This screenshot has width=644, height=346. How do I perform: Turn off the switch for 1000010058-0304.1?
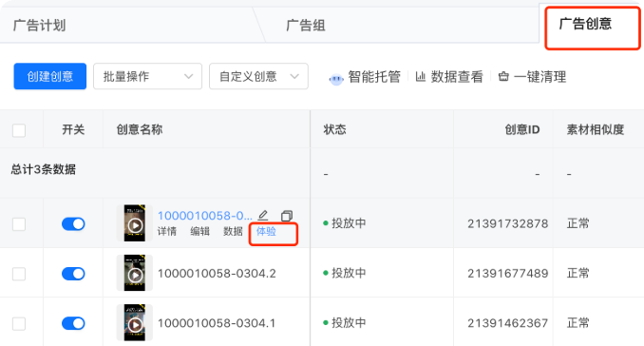(73, 323)
